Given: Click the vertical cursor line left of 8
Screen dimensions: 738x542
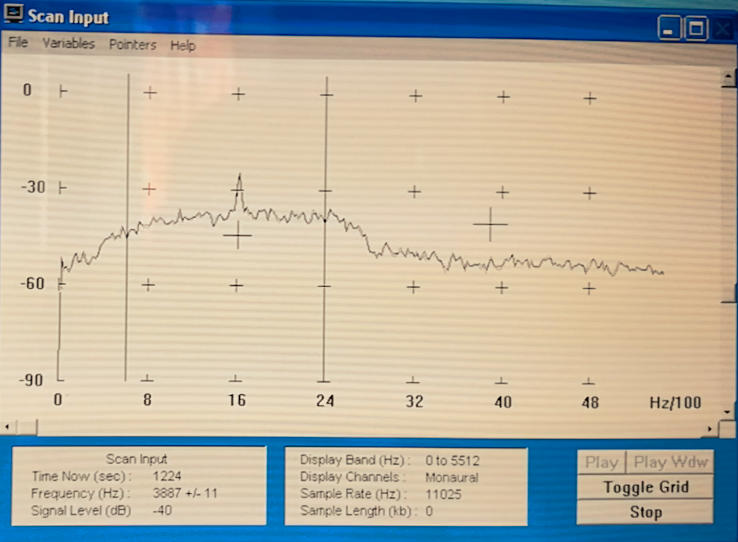Looking at the screenshot, I should [127, 228].
